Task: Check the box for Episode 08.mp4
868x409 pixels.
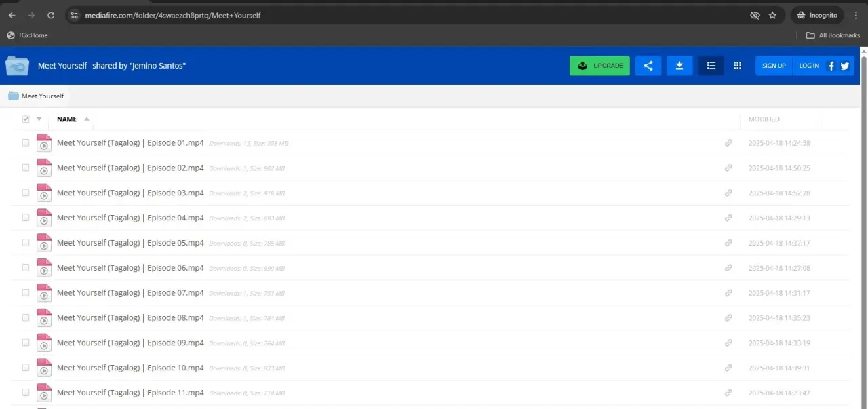Action: coord(26,317)
